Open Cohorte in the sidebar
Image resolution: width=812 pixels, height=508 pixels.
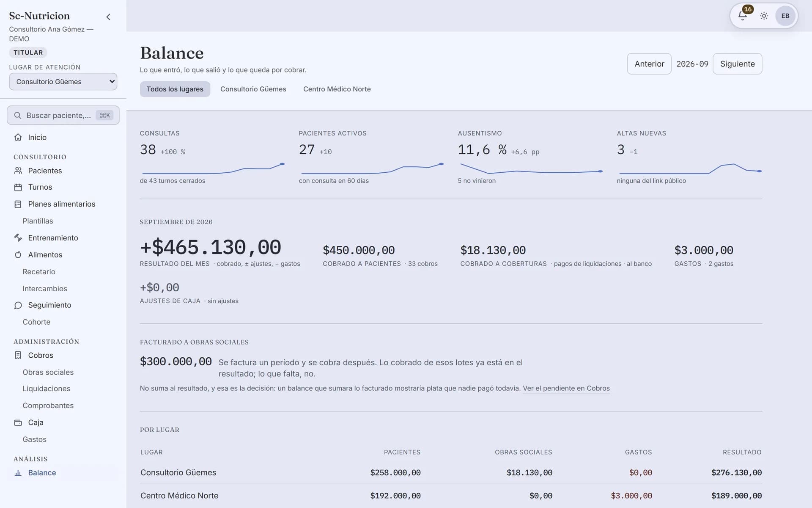point(36,322)
